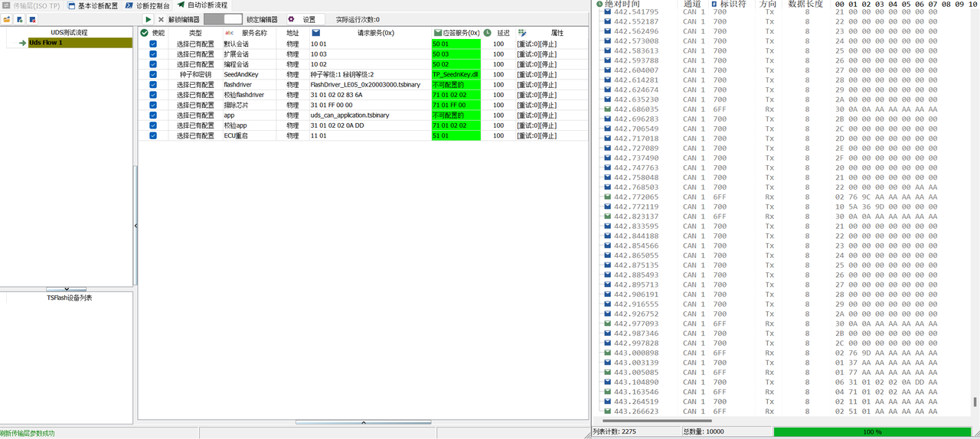Image resolution: width=980 pixels, height=439 pixels.
Task: Click the message icon of trace row 442.541795
Action: tap(608, 12)
